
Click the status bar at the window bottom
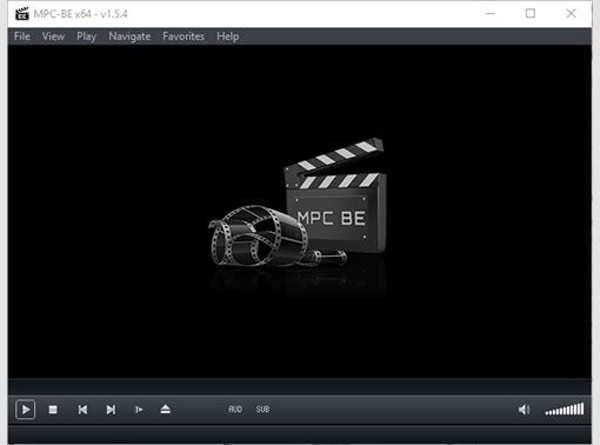click(300, 435)
